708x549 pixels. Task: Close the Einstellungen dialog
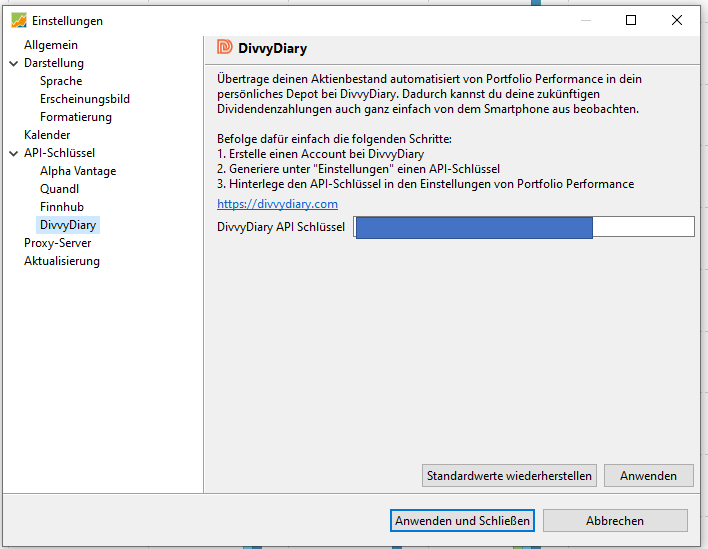tap(676, 20)
